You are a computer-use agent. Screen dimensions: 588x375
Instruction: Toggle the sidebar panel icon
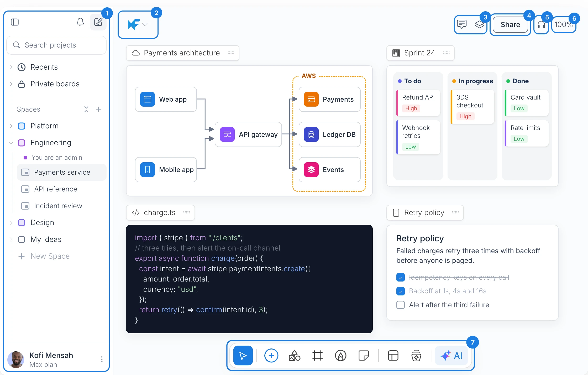[15, 22]
